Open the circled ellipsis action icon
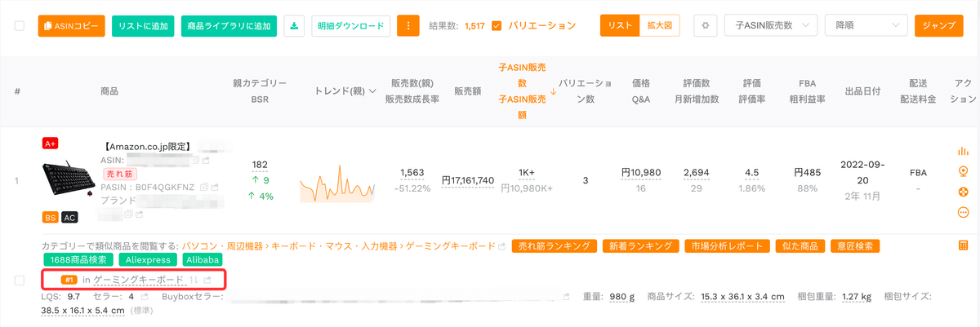The width and height of the screenshot is (980, 327). (963, 212)
